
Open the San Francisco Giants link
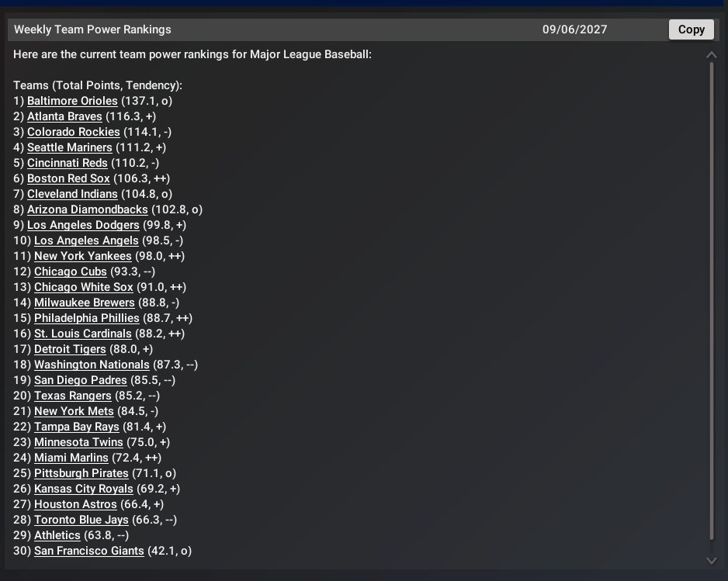click(89, 551)
